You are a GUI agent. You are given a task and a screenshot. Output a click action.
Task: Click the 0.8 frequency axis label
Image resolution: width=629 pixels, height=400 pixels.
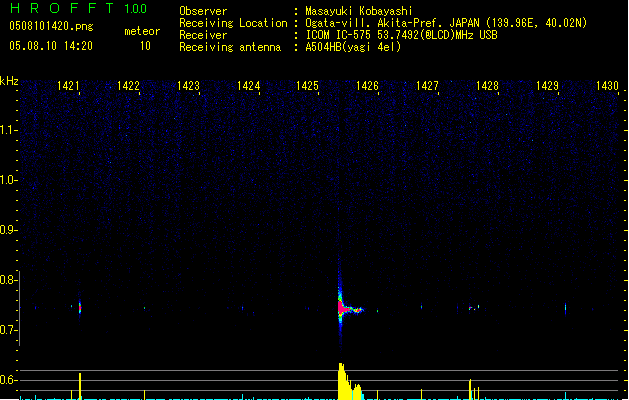8,280
